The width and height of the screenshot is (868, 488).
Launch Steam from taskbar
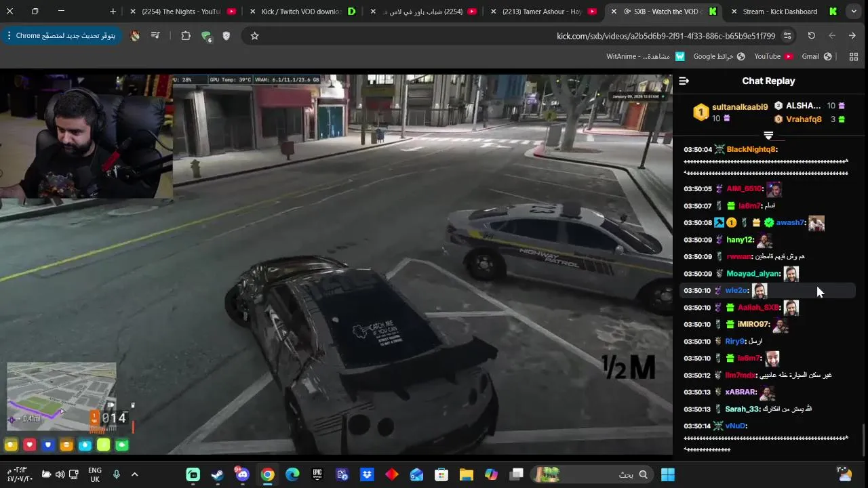pos(218,474)
